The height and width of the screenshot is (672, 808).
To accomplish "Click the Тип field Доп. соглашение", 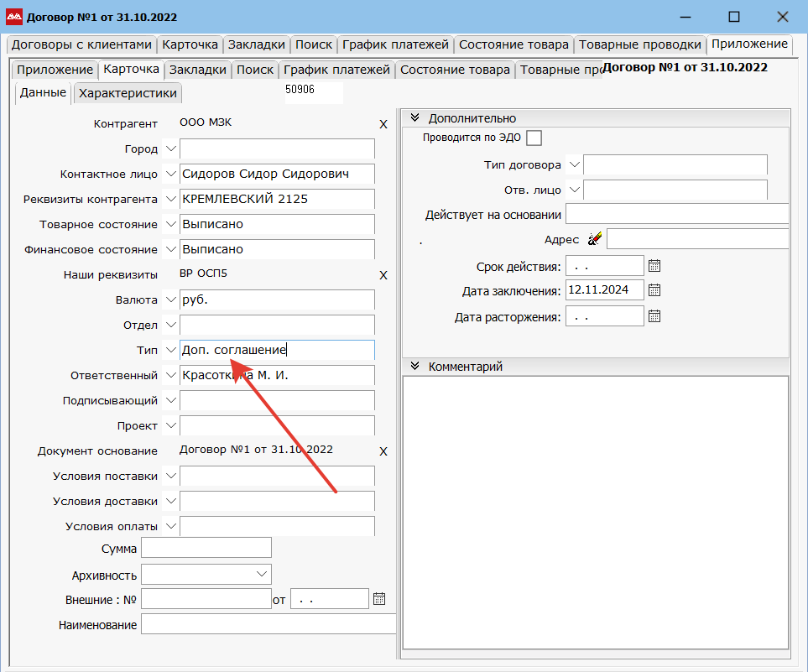I will tap(277, 350).
